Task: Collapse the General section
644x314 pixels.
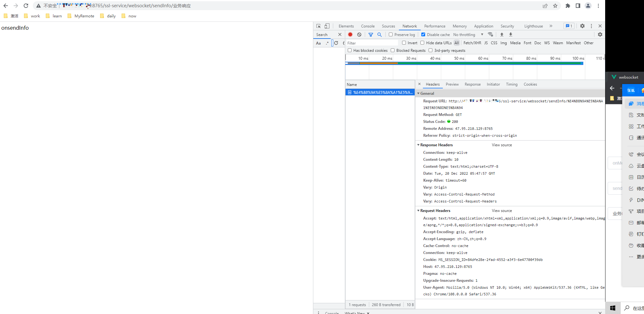Action: click(418, 94)
